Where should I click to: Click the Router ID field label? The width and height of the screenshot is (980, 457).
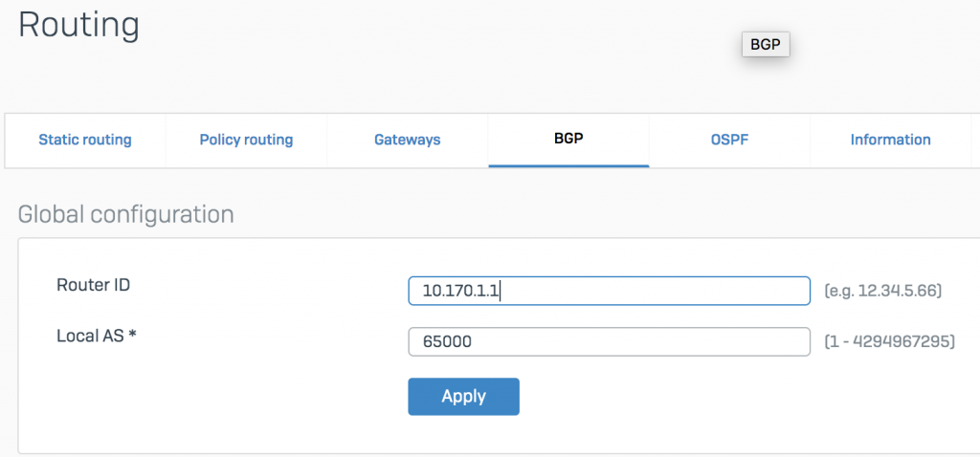[x=94, y=285]
